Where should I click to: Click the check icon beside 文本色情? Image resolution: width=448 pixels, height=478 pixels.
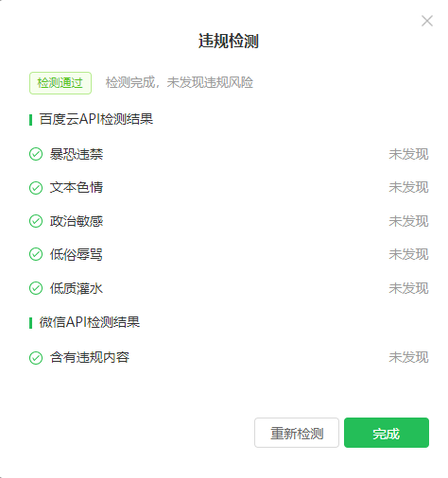pos(36,188)
